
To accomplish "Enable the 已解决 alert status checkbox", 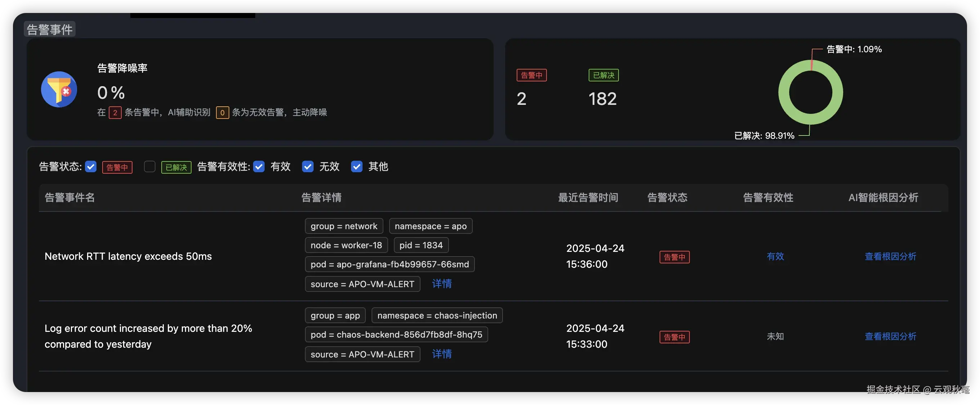I will [x=149, y=167].
